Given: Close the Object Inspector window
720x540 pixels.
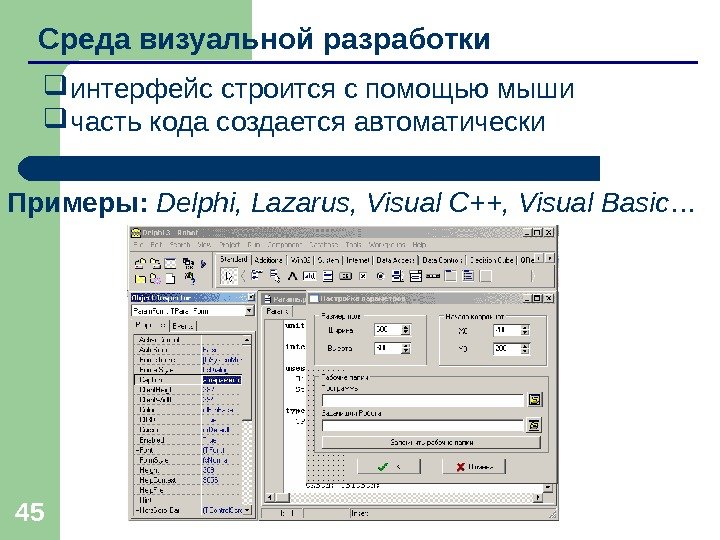Looking at the screenshot, I should [x=251, y=298].
